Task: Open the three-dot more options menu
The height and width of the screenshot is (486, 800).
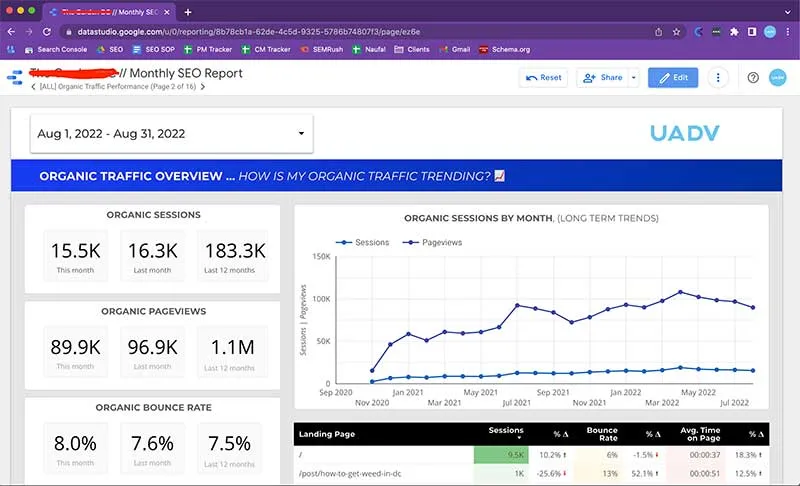Action: coord(717,77)
